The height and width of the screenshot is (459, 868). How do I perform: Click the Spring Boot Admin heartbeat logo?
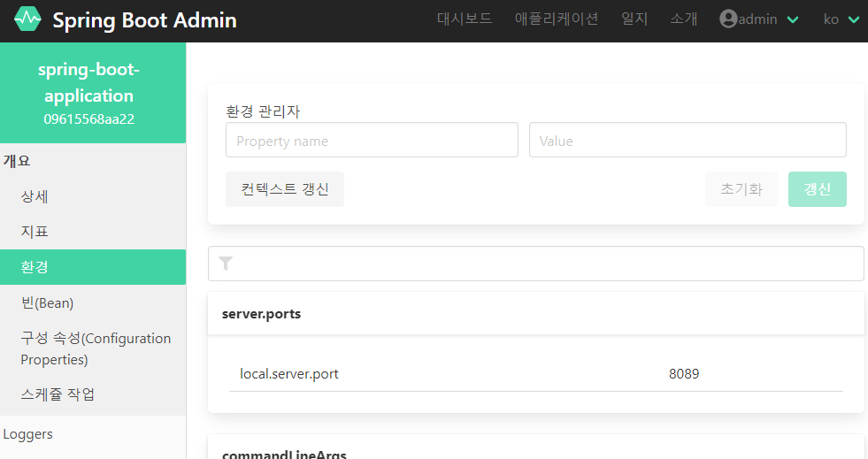tap(27, 19)
